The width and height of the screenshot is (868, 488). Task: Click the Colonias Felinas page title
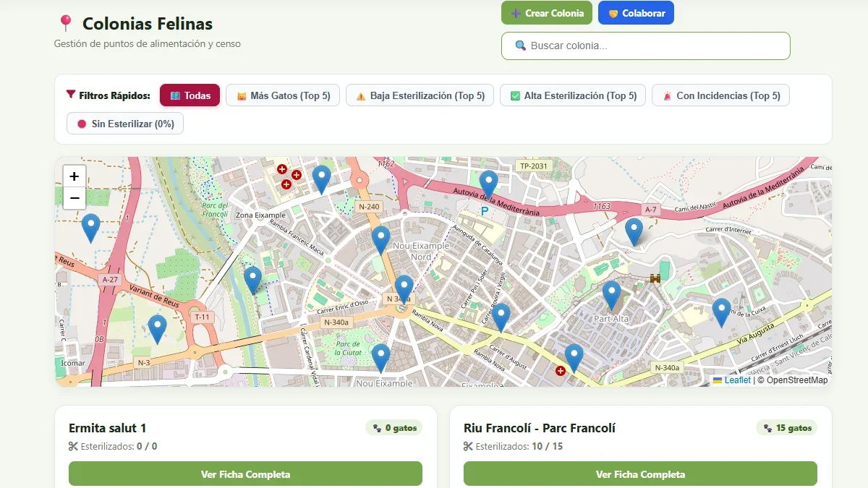click(148, 24)
